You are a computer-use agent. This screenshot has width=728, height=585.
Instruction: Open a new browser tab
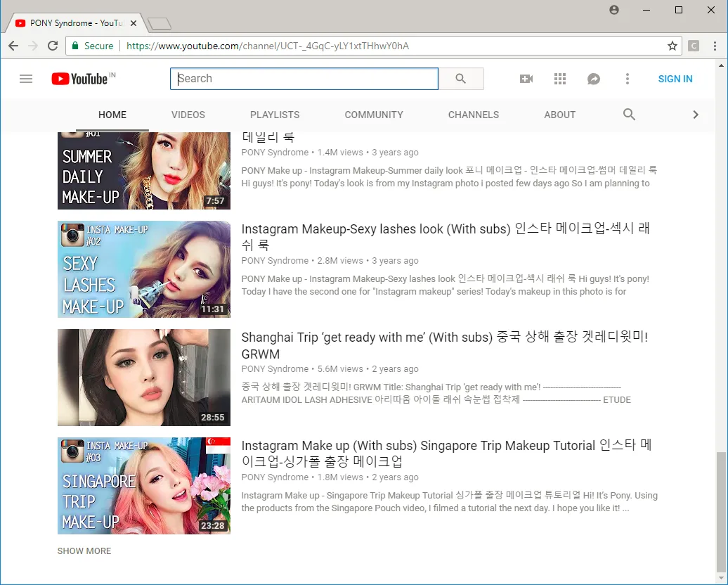coord(160,23)
